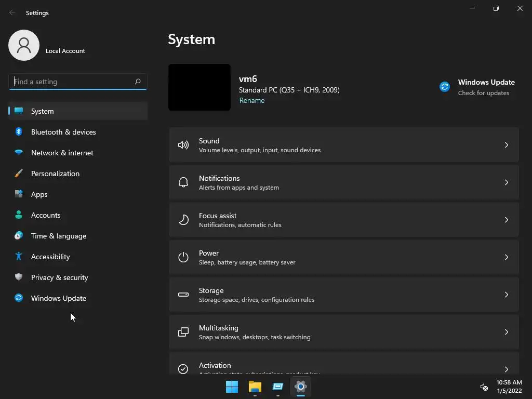532x399 pixels.
Task: Switch to Personalization settings
Action: [78, 174]
